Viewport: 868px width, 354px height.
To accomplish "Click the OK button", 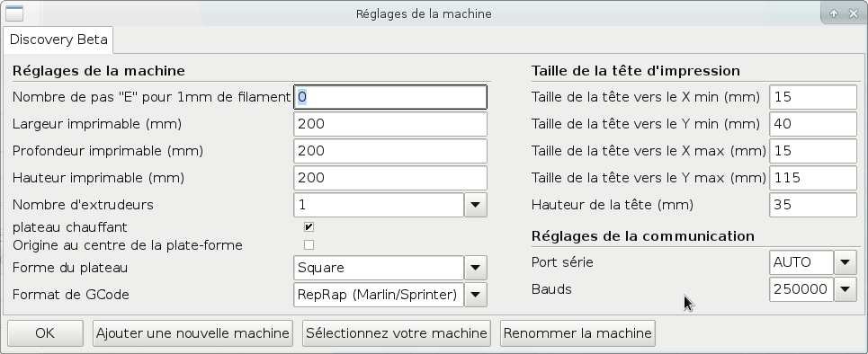I will click(45, 333).
